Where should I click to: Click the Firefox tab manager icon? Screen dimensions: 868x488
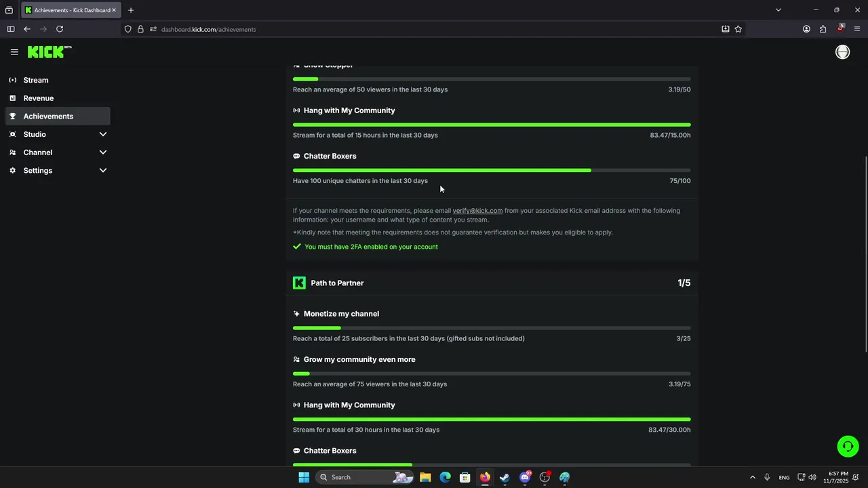point(9,10)
